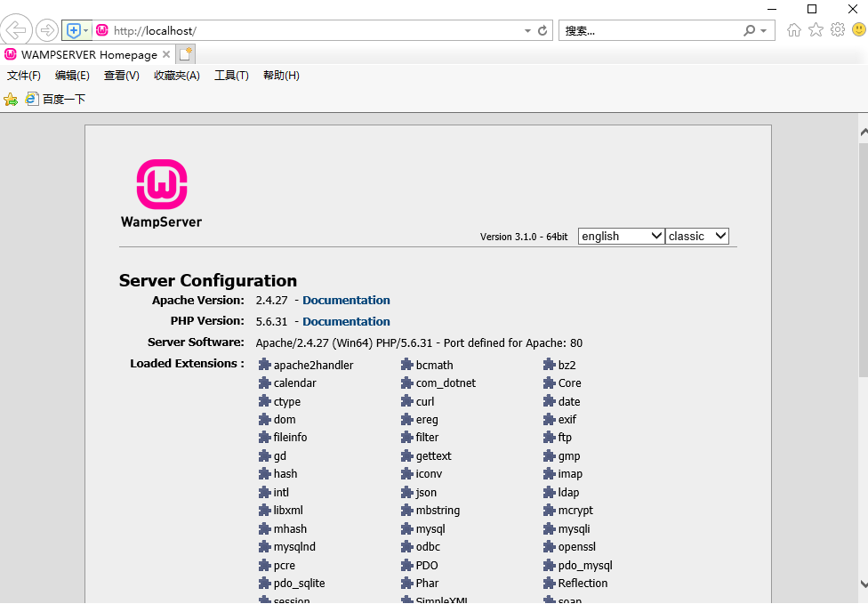
Task: Click the mysqlnd extension text
Action: (294, 547)
